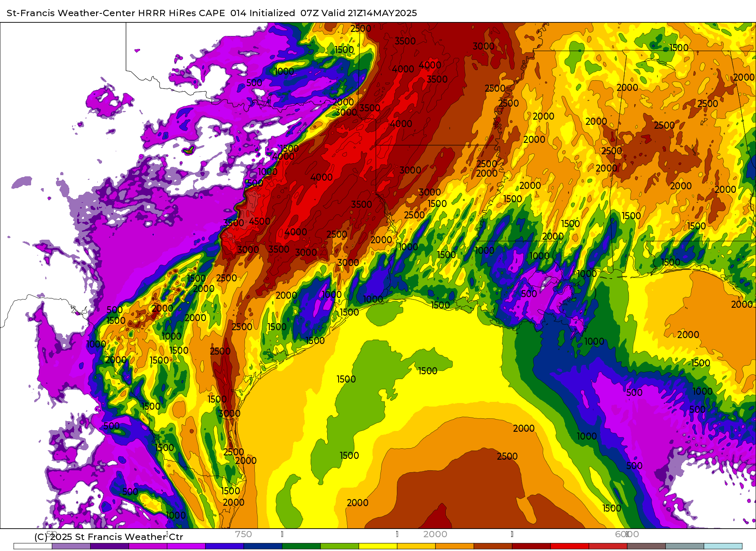Click 'HRRR HiRes CAPE' in the title
This screenshot has height=551, width=756.
coord(182,13)
